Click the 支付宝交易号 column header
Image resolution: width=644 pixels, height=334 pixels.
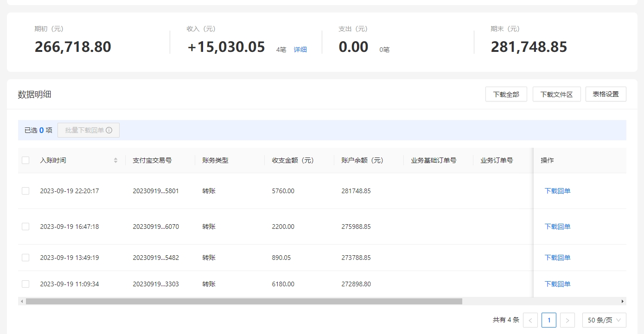coord(152,160)
